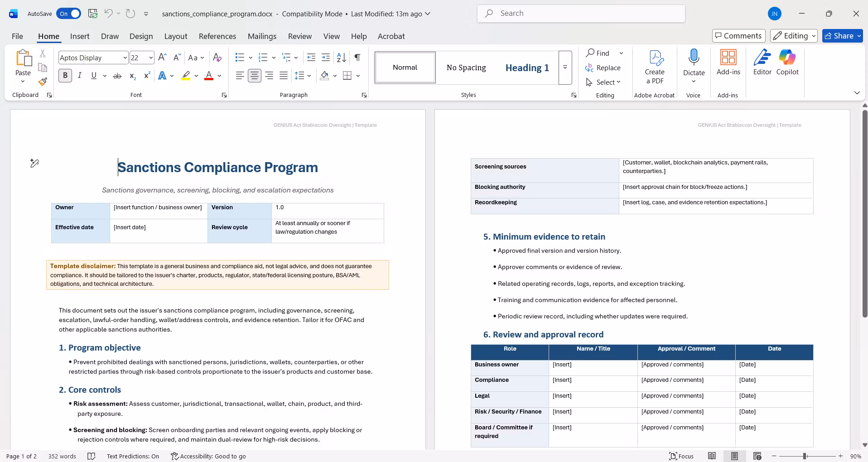
Task: Switch to Web Layout view
Action: coord(757,456)
